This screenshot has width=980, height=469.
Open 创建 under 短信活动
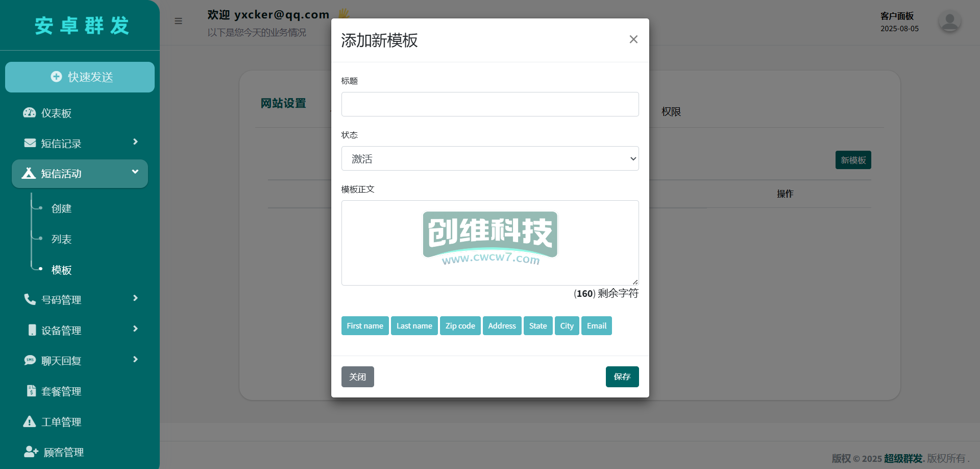pyautogui.click(x=61, y=208)
